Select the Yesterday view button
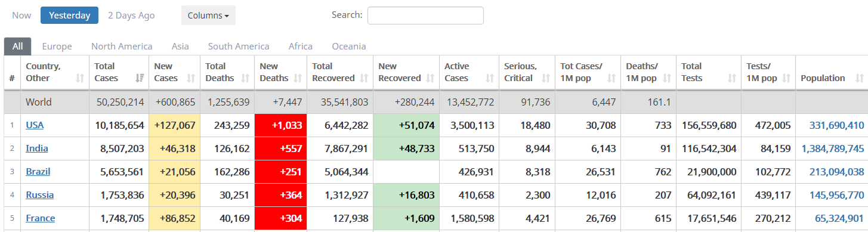This screenshot has height=232, width=868. pos(69,16)
